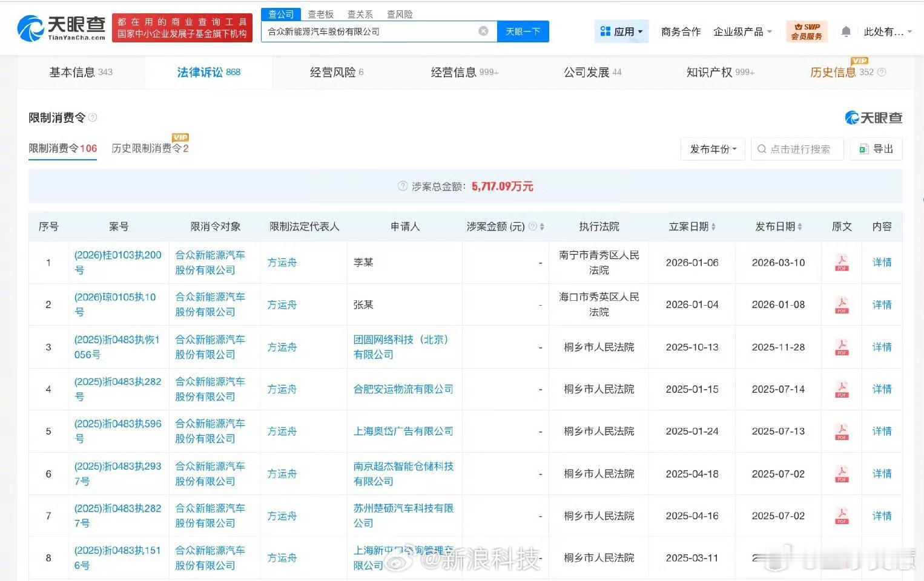Open PDF original for row 4
The width and height of the screenshot is (924, 581).
[841, 389]
